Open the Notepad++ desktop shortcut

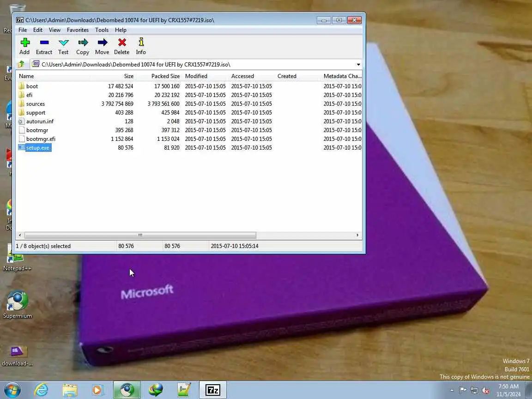tap(17, 258)
